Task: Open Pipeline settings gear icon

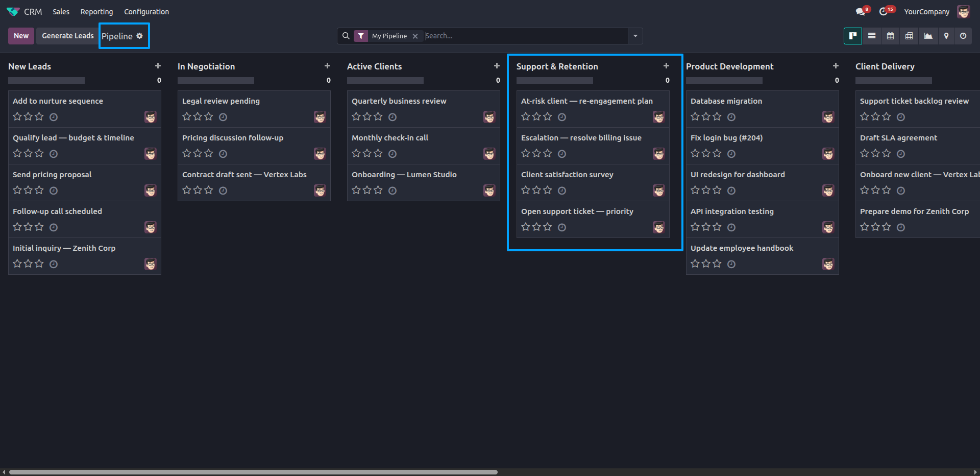Action: pos(139,36)
